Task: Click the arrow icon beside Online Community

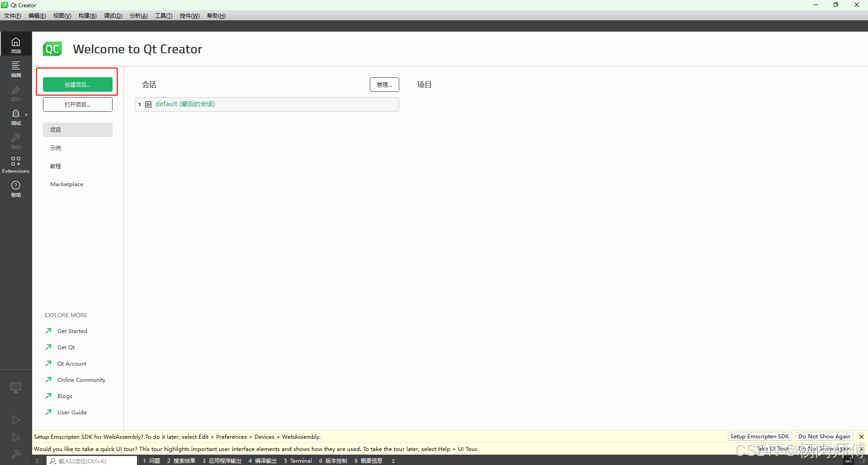Action: pos(48,380)
